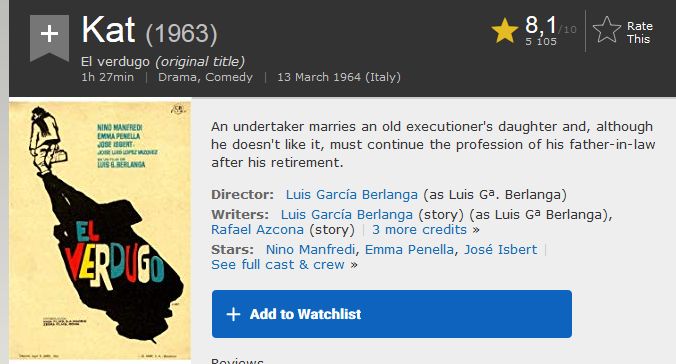The image size is (676, 364).
Task: Open director Luis García Berlanga link
Action: coord(351,195)
